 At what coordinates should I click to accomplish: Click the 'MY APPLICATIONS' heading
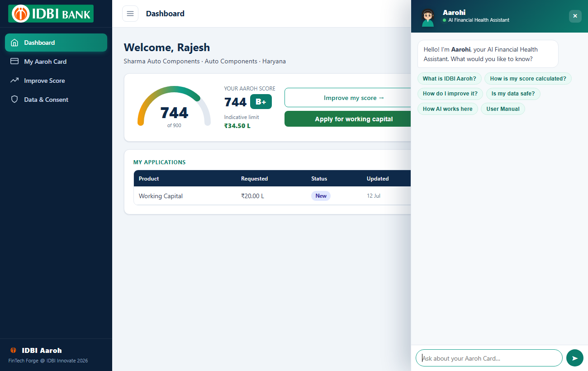159,162
